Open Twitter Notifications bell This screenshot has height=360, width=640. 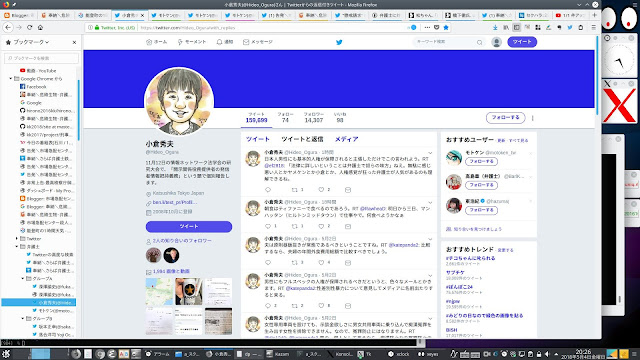(224, 42)
